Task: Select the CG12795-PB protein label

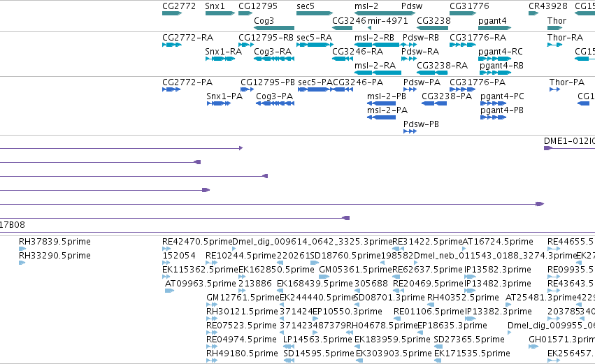Action: [268, 82]
